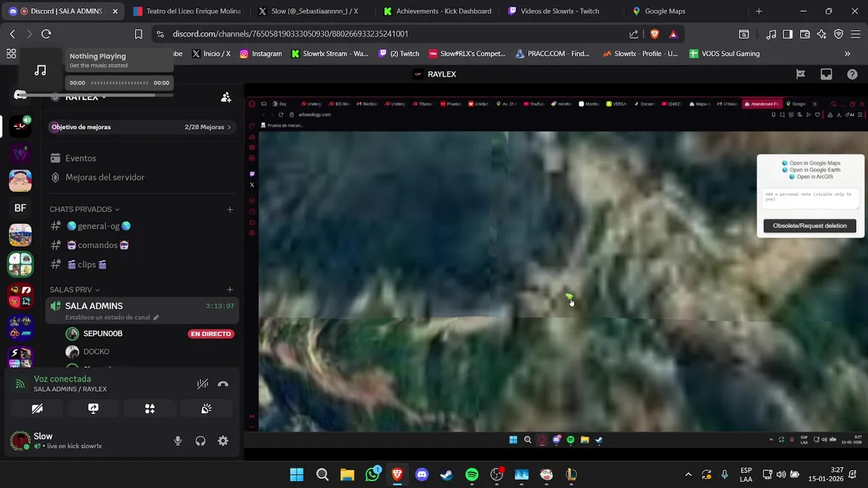Open Brave Leo AI sparkle icon
Image resolution: width=868 pixels, height=488 pixels.
[822, 34]
